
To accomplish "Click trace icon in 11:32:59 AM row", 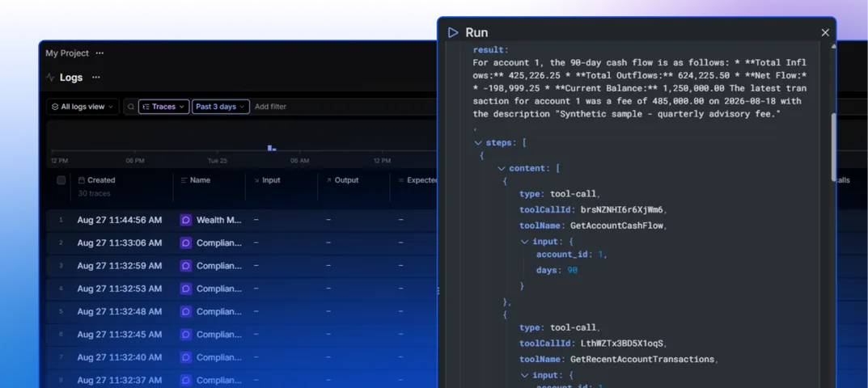I will click(x=186, y=266).
